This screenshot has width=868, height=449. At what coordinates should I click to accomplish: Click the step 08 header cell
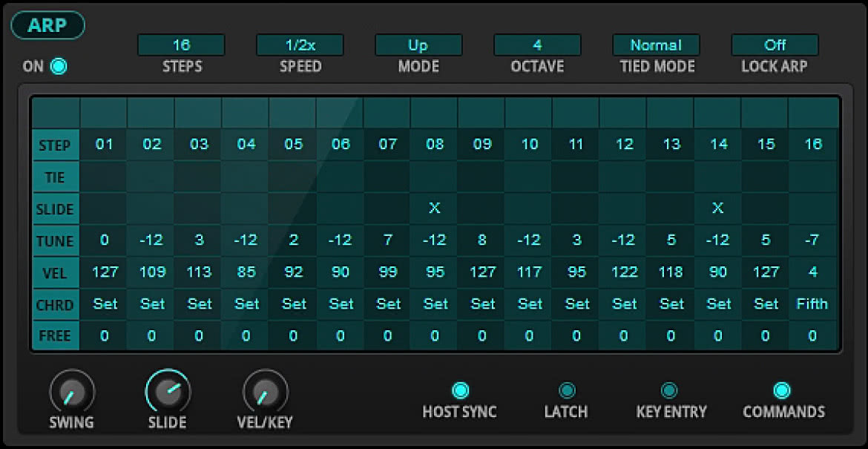point(435,145)
